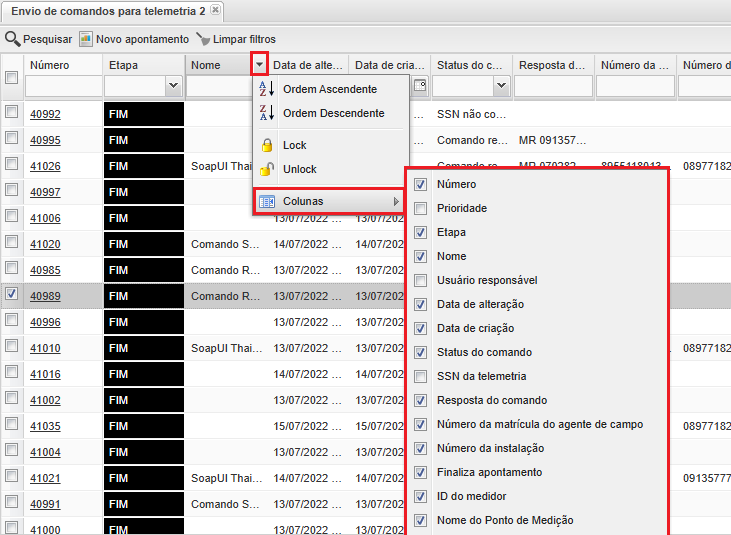Open record link 41021

pos(45,478)
